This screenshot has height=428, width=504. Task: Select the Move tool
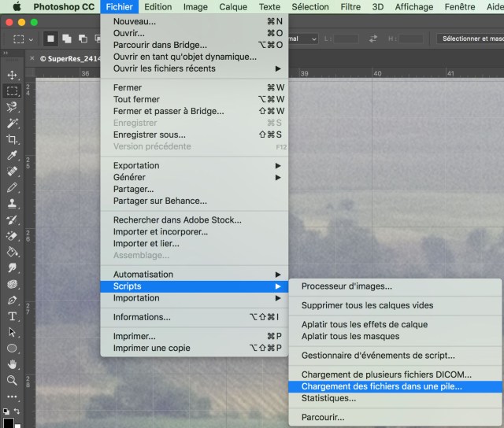click(x=12, y=75)
